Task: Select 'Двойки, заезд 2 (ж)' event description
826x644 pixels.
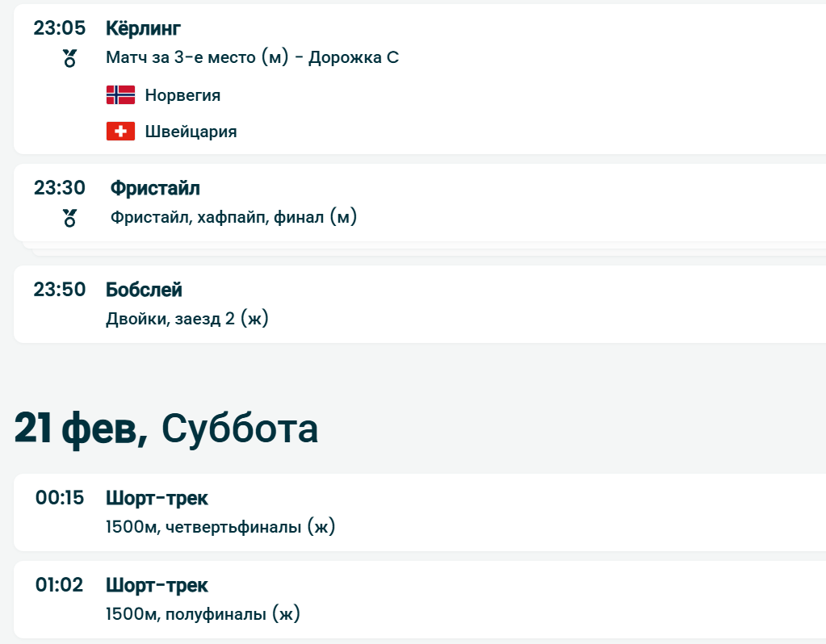Action: 187,319
